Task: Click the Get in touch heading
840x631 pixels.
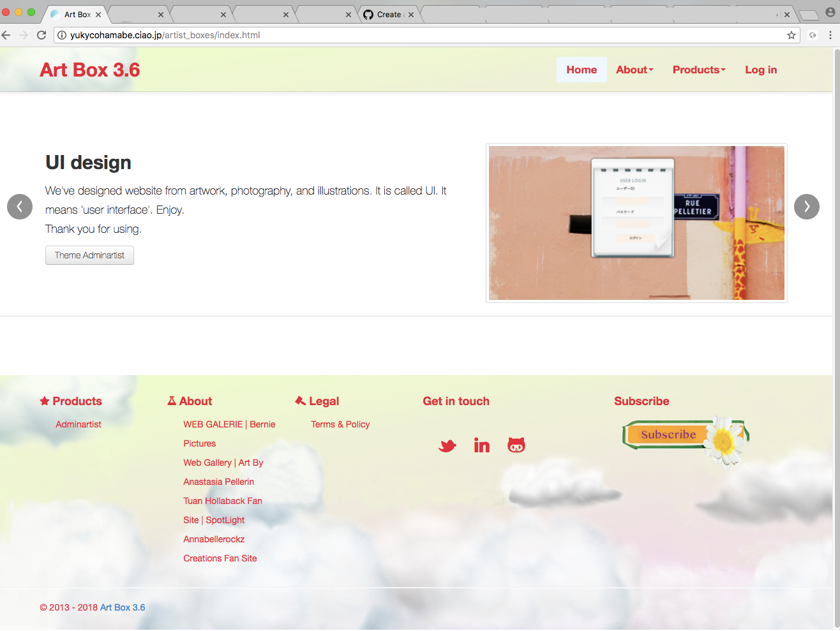Action: pyautogui.click(x=456, y=401)
